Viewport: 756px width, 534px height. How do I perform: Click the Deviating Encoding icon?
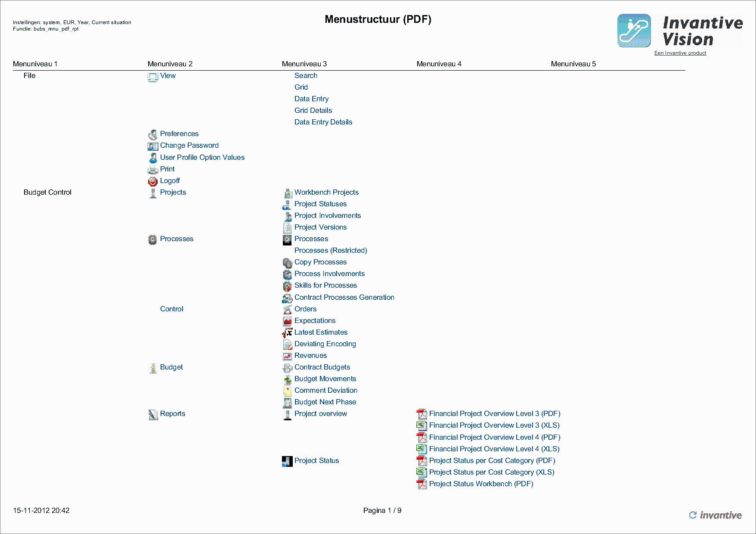coord(287,345)
